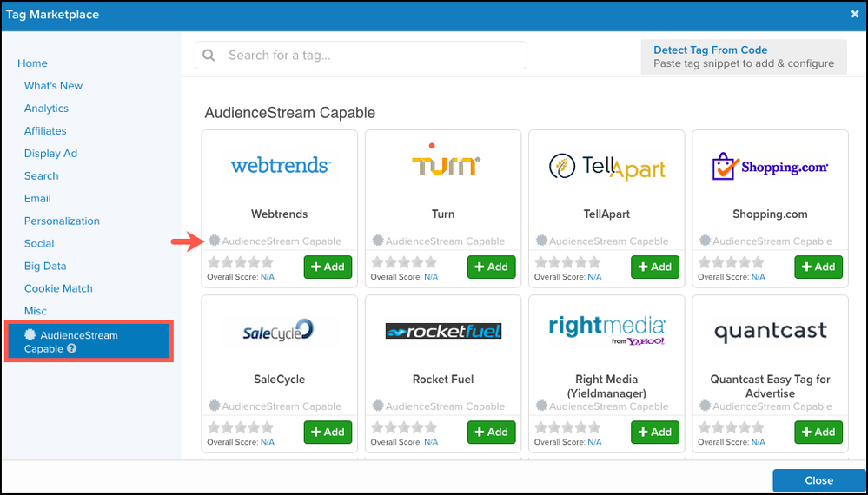Viewport: 868px width, 495px height.
Task: Click the star rating on Quantcast card
Action: coord(731,427)
